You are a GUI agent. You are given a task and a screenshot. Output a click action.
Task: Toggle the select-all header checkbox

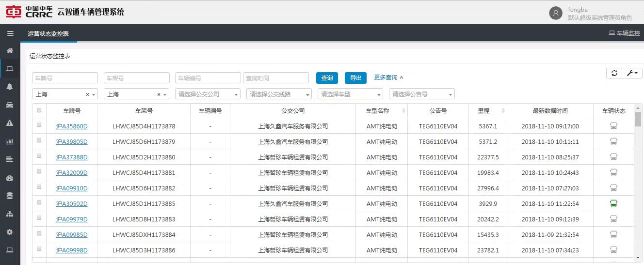(39, 110)
